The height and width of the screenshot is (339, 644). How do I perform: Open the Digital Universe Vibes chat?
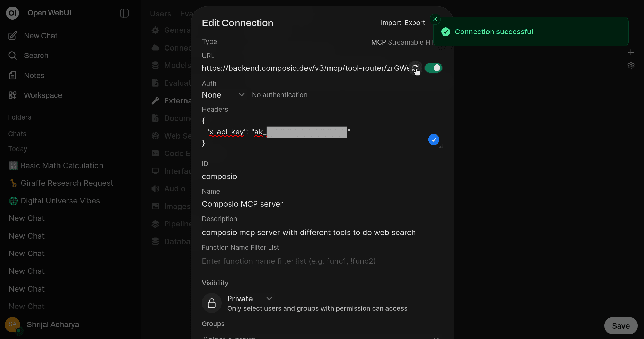(x=54, y=201)
